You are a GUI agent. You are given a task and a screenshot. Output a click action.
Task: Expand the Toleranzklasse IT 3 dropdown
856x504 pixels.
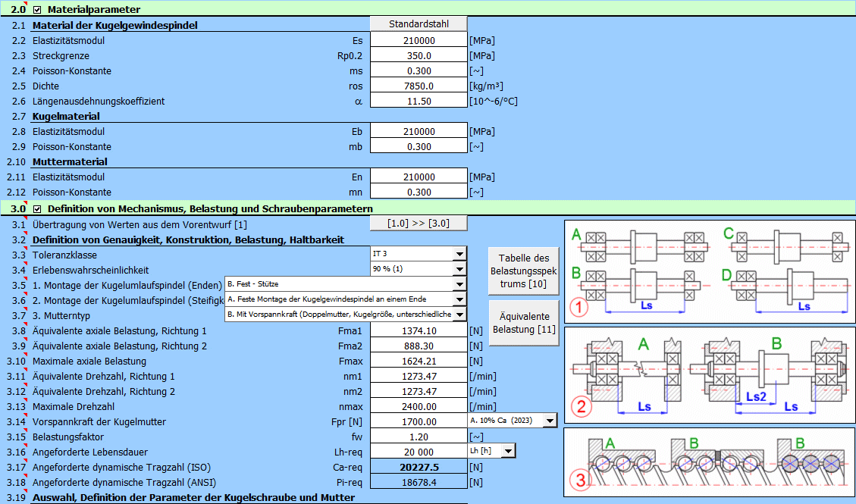click(459, 254)
